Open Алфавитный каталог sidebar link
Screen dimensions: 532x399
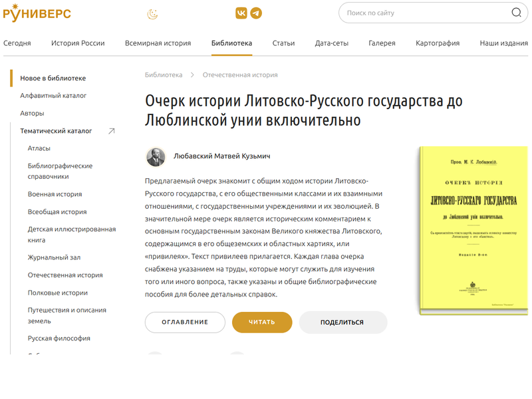[x=53, y=96]
